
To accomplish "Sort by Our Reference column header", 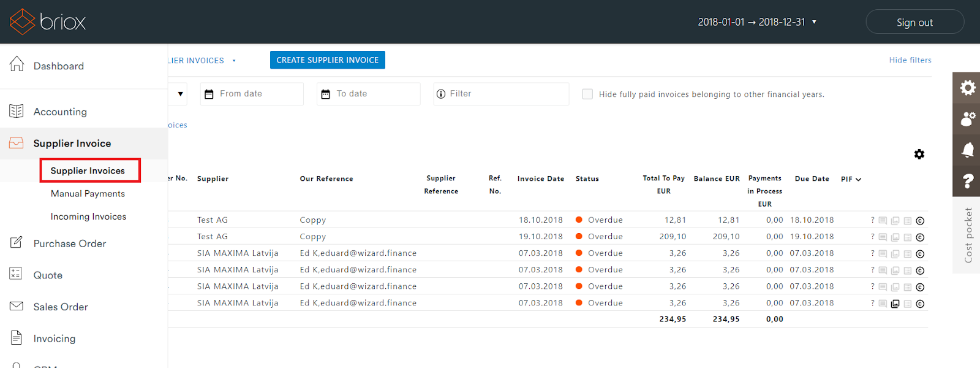I will coord(326,179).
